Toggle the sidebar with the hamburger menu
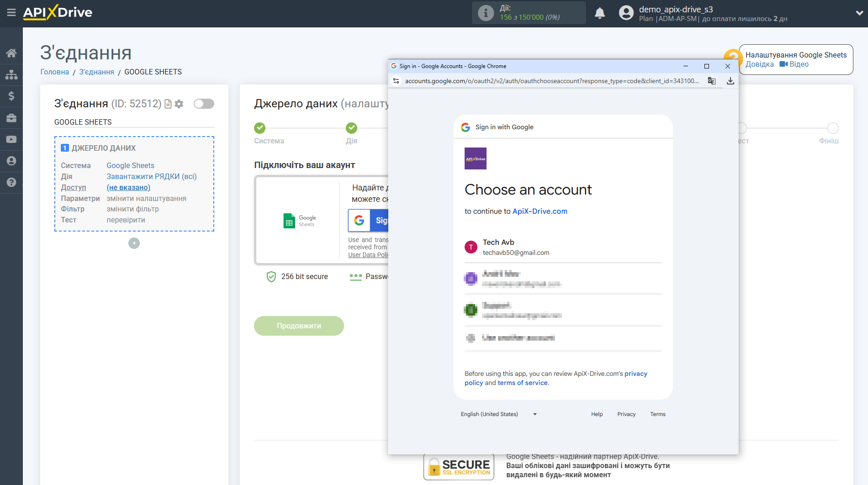868x485 pixels. [x=11, y=13]
